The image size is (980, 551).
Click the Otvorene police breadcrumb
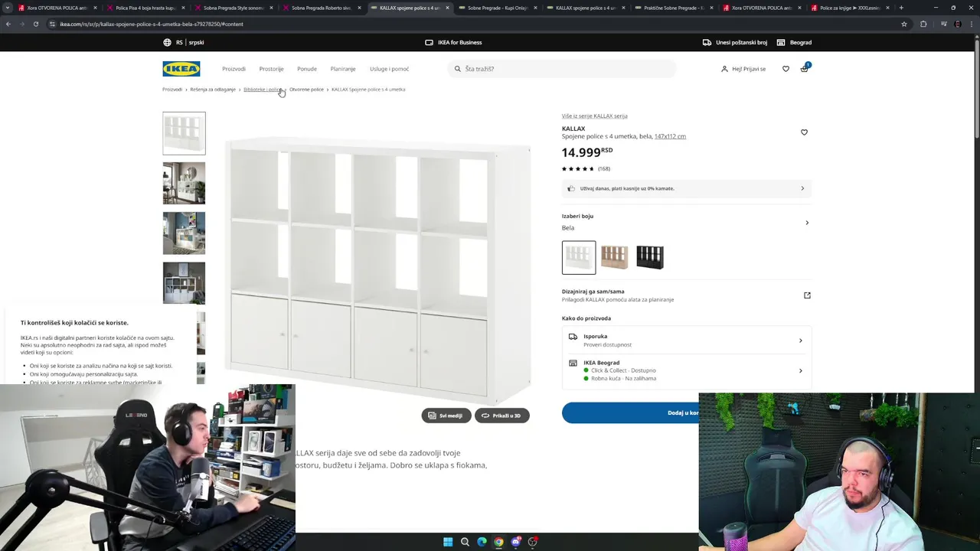coord(306,90)
